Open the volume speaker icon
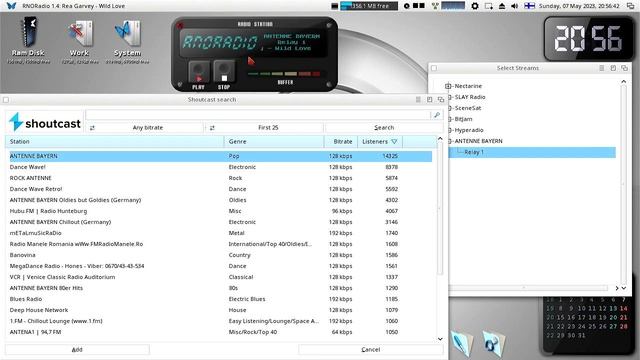The height and width of the screenshot is (360, 640). coord(515,6)
